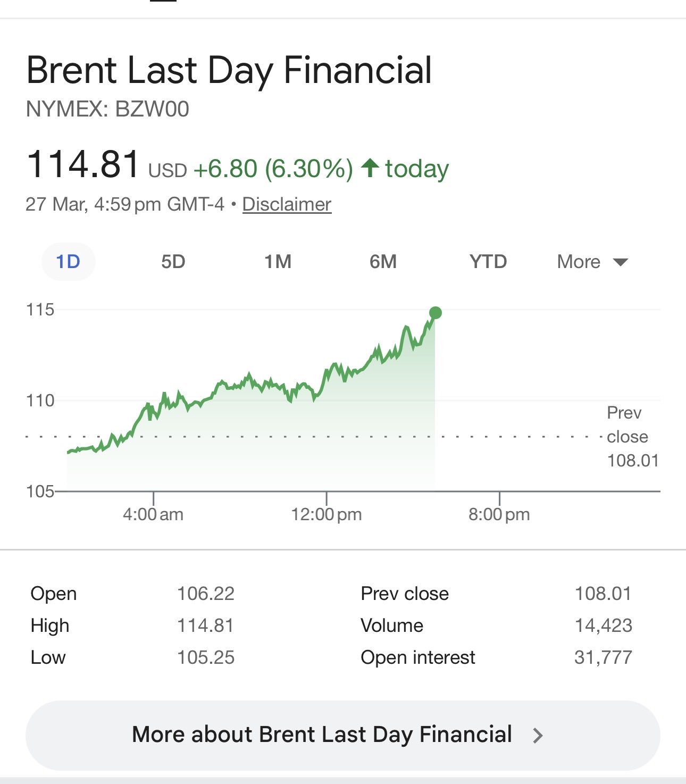Show the 1M price chart
686x784 pixels.
click(x=278, y=262)
